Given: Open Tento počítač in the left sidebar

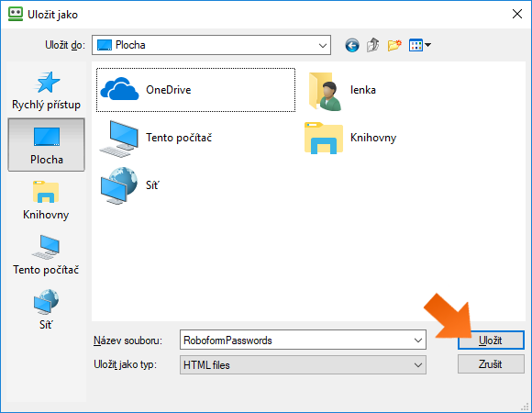Looking at the screenshot, I should pyautogui.click(x=46, y=255).
